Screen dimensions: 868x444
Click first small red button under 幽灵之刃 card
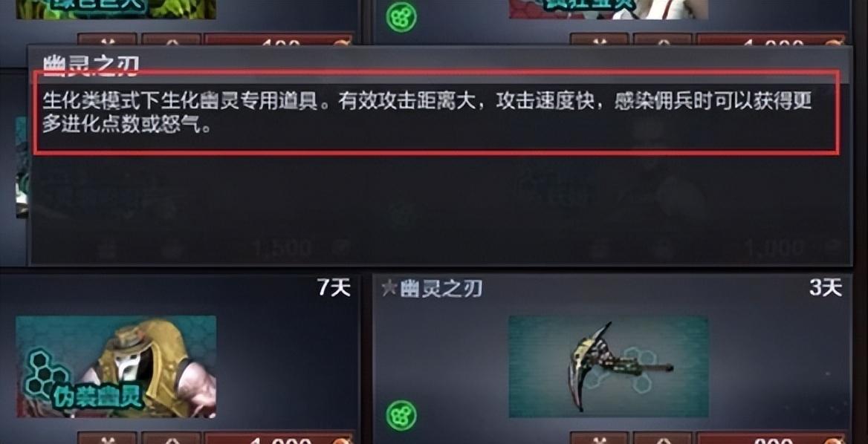(x=600, y=438)
